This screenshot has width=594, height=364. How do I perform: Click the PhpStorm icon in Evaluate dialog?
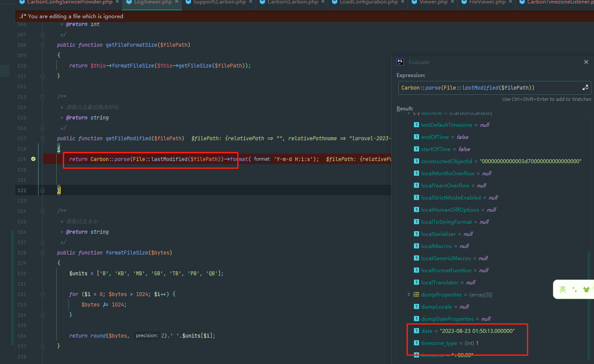(x=400, y=62)
